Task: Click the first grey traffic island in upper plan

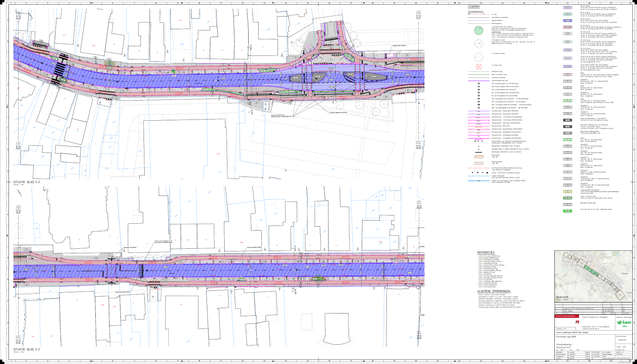Action: pyautogui.click(x=296, y=78)
